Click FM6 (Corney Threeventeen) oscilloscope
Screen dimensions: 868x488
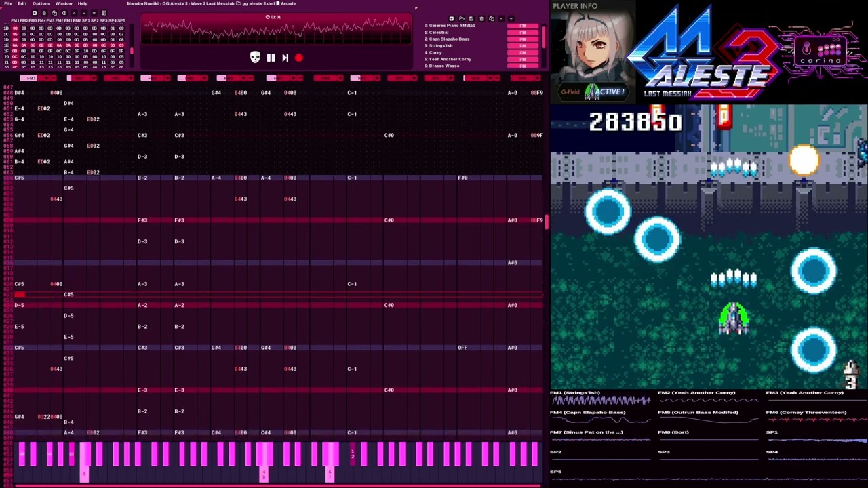tap(817, 420)
